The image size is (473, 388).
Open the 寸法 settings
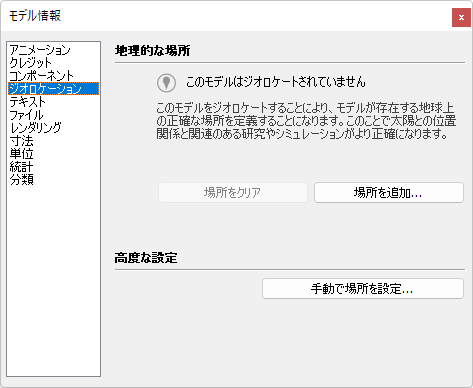click(53, 141)
